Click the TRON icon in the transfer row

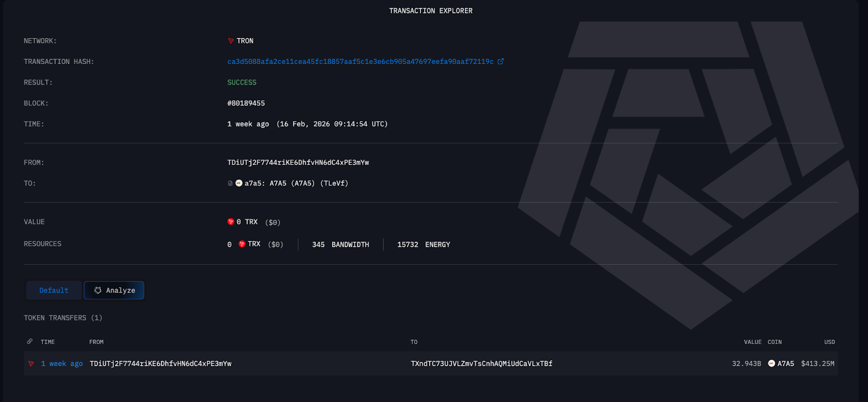pyautogui.click(x=31, y=363)
